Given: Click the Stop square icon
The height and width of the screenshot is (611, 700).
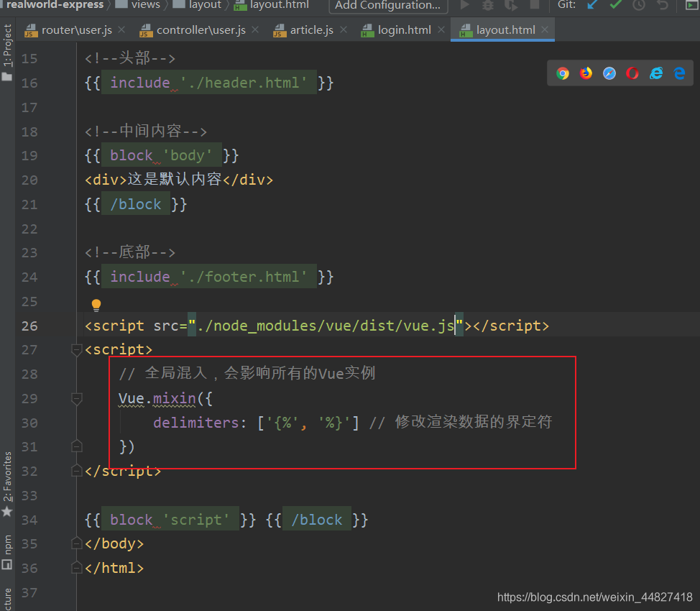Looking at the screenshot, I should [534, 5].
